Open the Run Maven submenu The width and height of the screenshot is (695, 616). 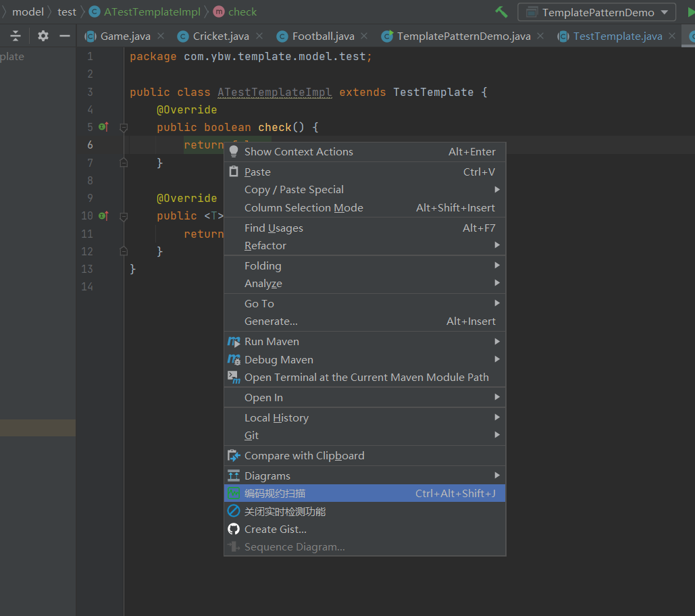tap(365, 342)
